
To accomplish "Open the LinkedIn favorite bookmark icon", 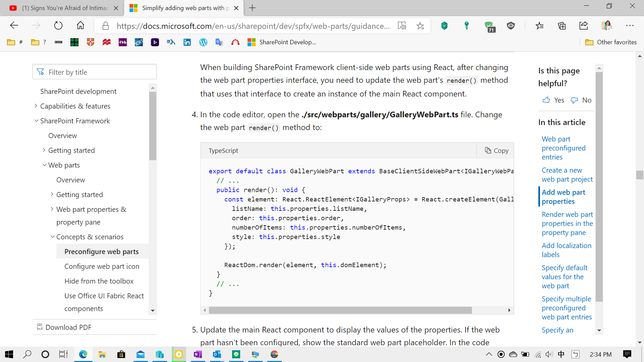I will (187, 42).
